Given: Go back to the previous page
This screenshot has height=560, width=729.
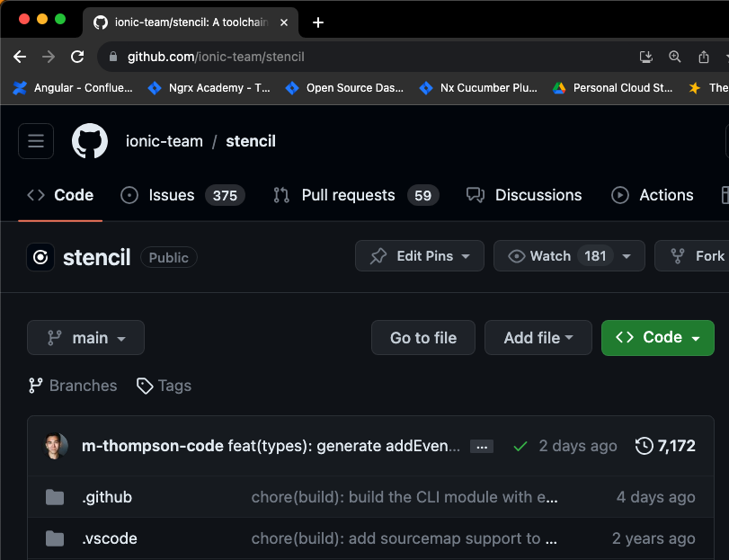Looking at the screenshot, I should pyautogui.click(x=20, y=57).
